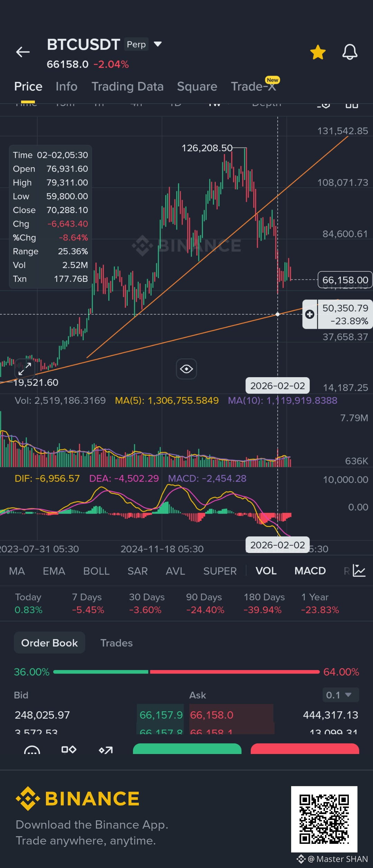Tap the bid amount 248,025.97
This screenshot has width=373, height=868.
click(42, 715)
